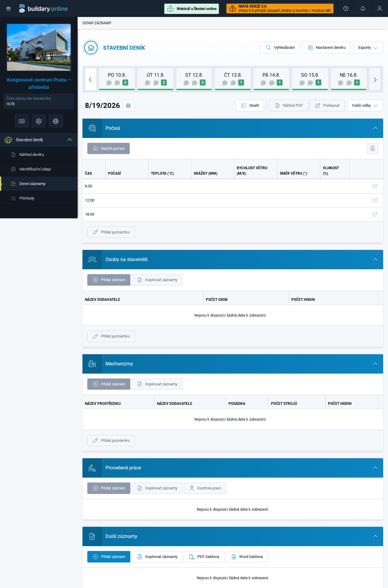Open the calendar date picker
388x588 pixels.
pos(128,106)
